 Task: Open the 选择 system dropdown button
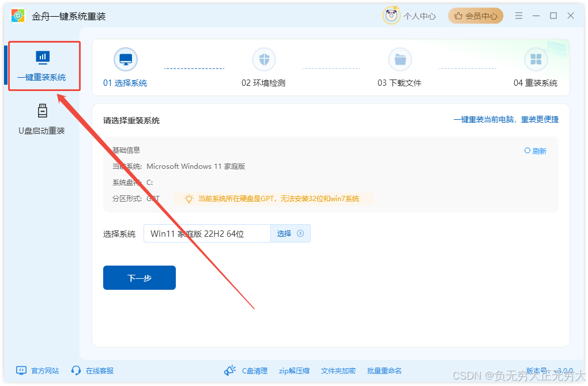coord(290,233)
